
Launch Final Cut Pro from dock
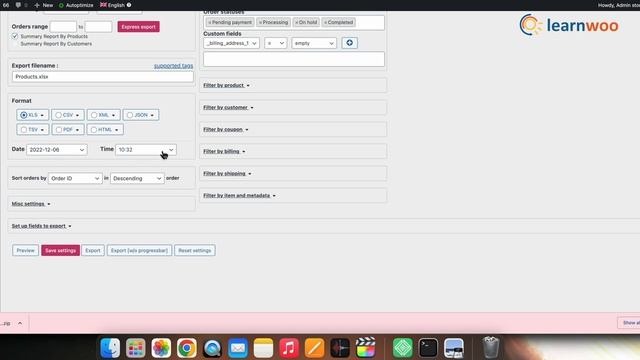(365, 348)
